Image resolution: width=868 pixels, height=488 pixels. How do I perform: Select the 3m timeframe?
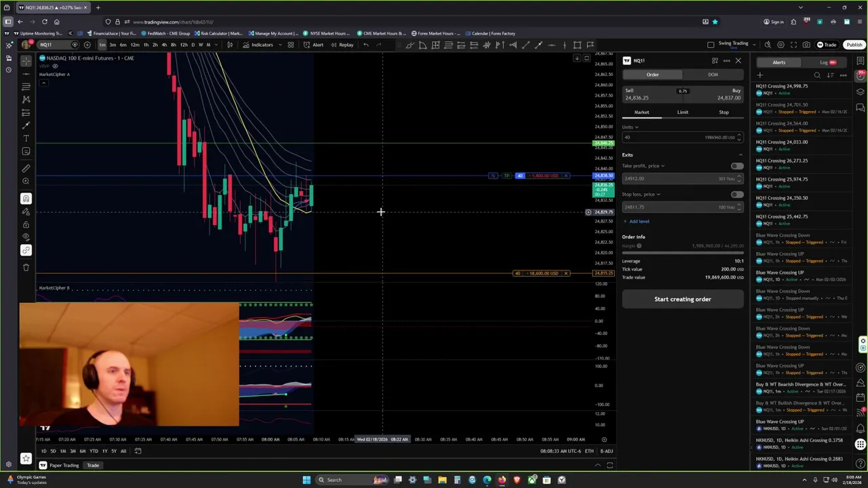click(113, 45)
